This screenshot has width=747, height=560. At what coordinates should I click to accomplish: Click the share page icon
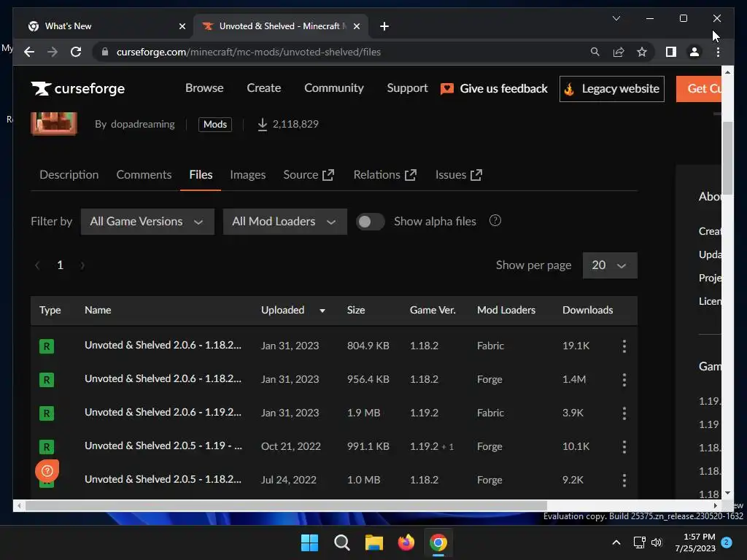[x=619, y=52]
